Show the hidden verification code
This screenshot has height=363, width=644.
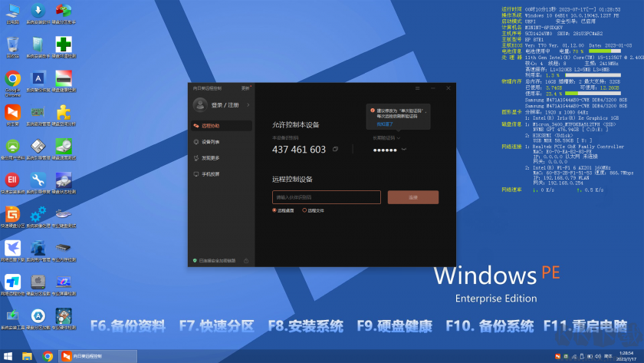click(x=404, y=150)
